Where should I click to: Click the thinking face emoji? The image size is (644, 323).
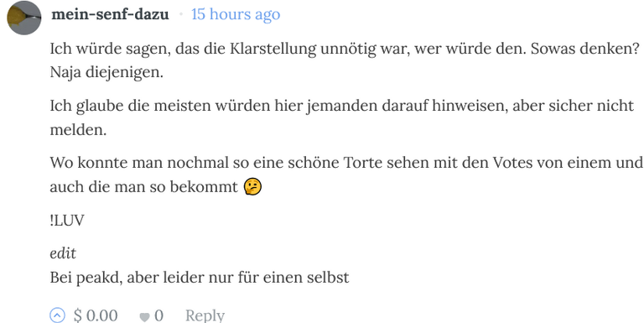(x=252, y=187)
